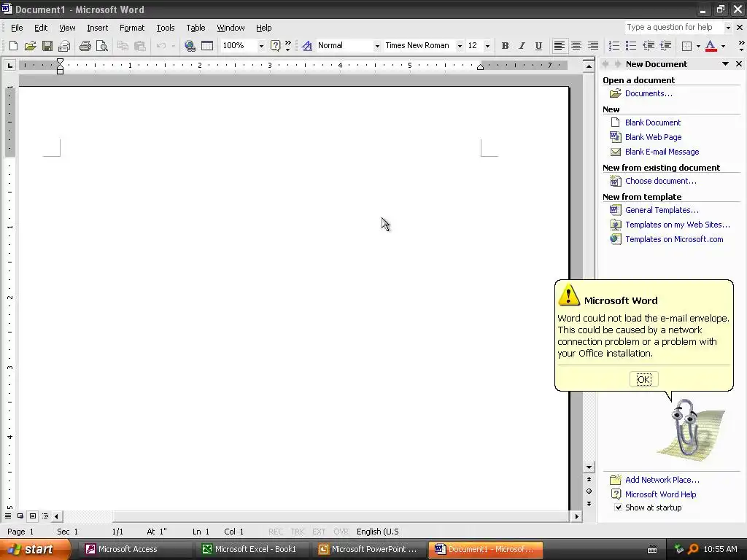Open the Format menu
747x560 pixels.
coord(132,28)
